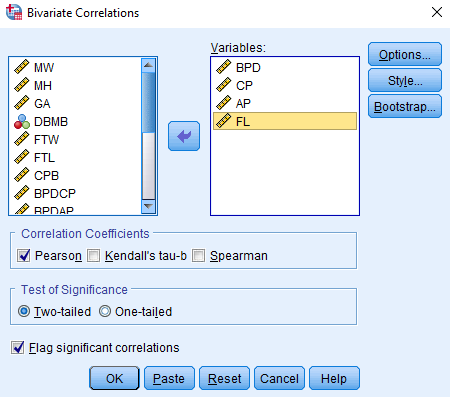Select the DBMB nominal variable icon

22,122
